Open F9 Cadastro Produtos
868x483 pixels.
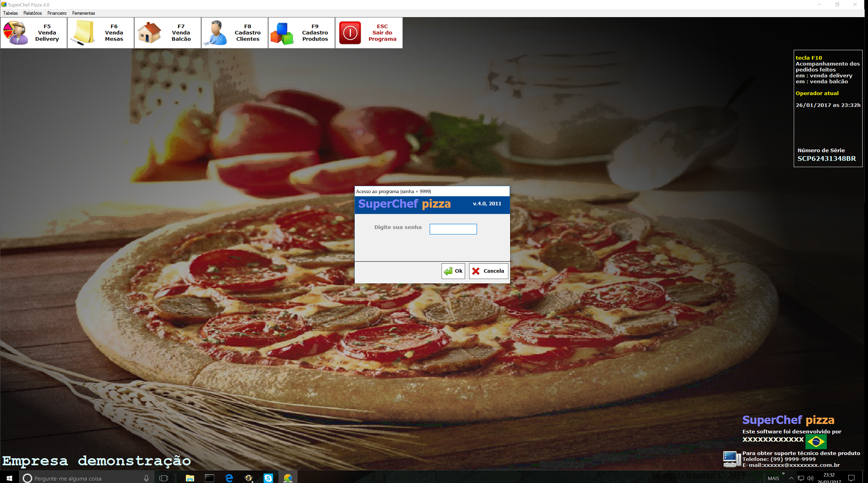pos(302,33)
